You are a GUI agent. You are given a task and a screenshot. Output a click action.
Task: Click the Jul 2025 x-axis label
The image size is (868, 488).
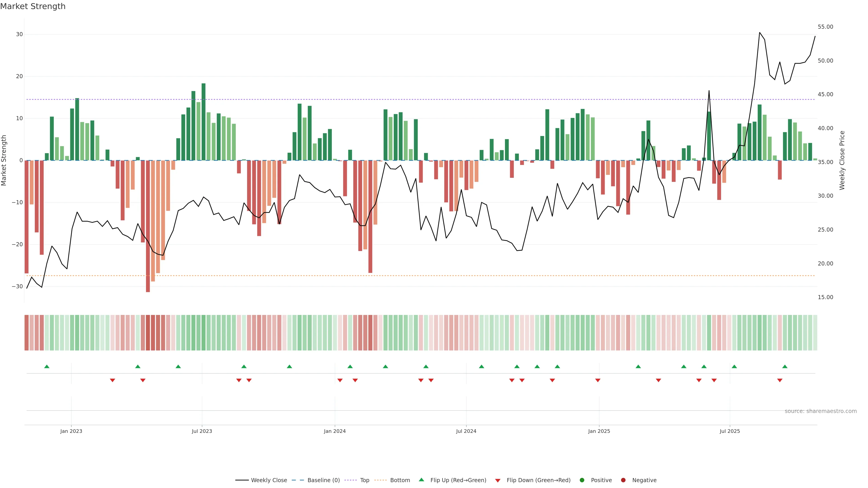pos(729,431)
